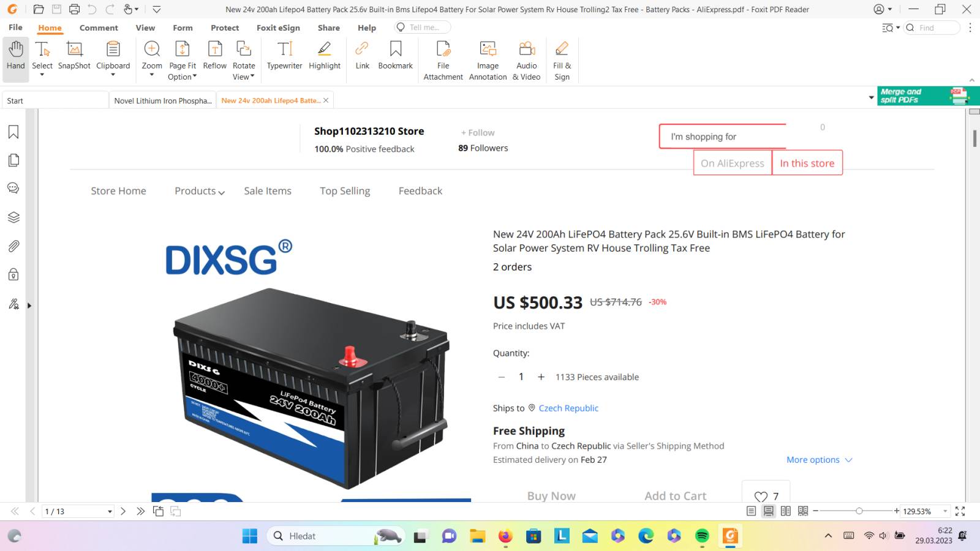
Task: Add a Bookmark from ribbon
Action: point(396,56)
